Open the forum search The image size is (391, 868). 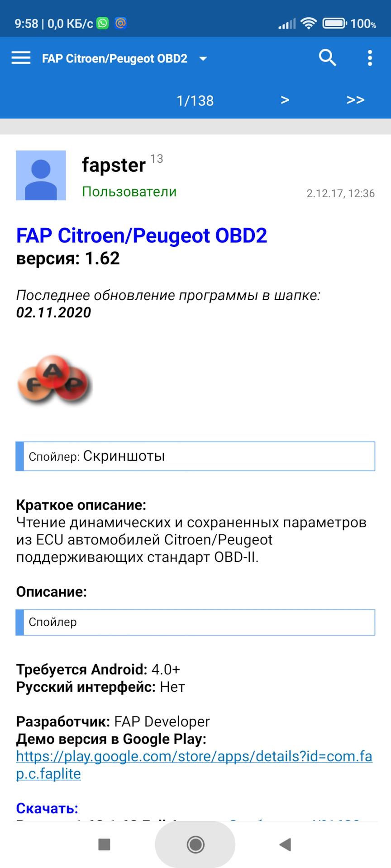[327, 58]
